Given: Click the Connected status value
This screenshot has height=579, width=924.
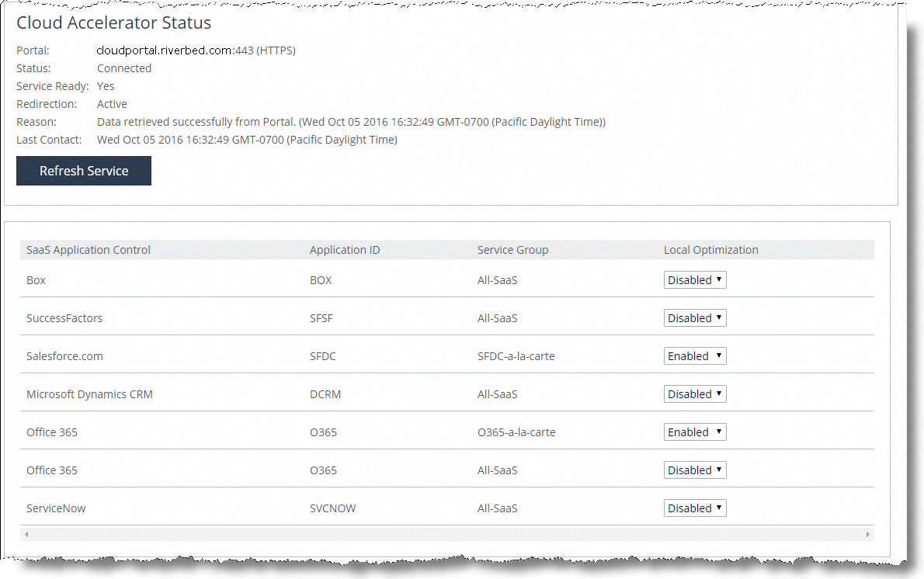Looking at the screenshot, I should pos(124,68).
